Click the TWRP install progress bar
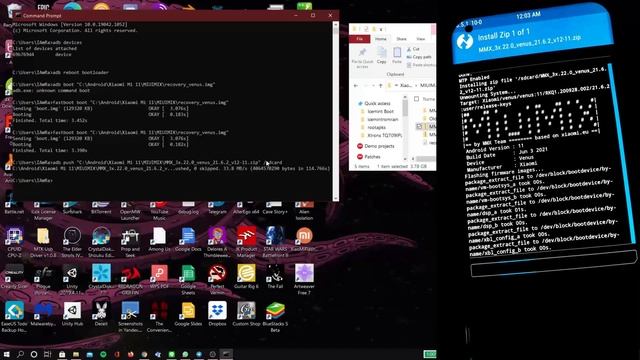640x360 pixels. tap(553, 265)
